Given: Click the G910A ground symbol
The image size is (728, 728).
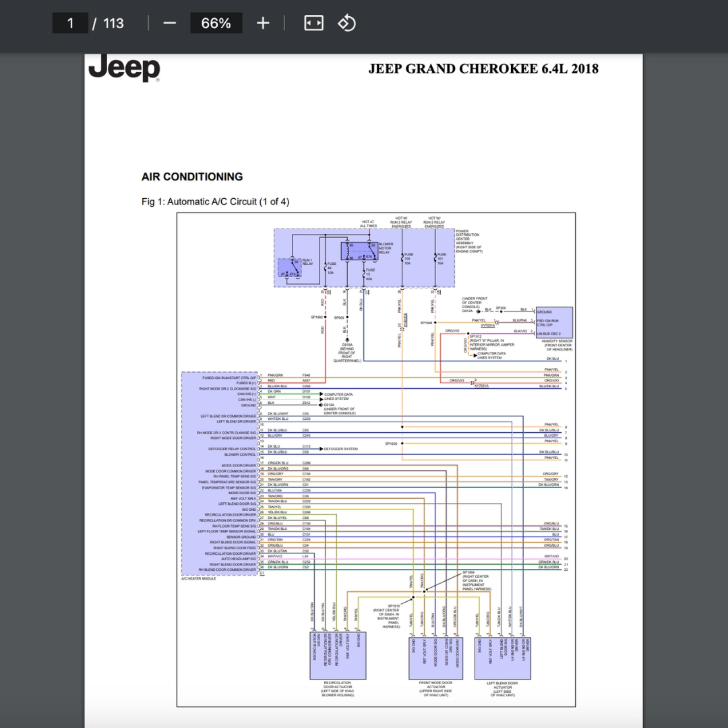Looking at the screenshot, I should click(x=346, y=340).
